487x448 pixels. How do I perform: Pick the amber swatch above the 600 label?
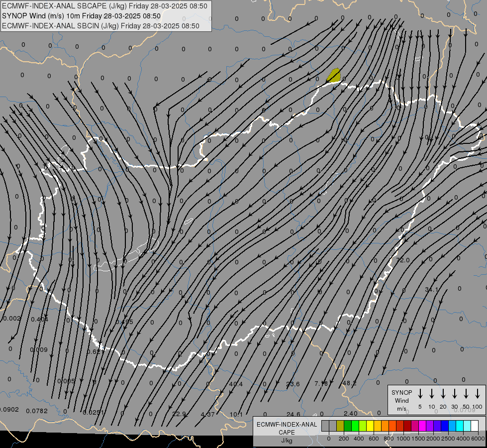point(378,426)
